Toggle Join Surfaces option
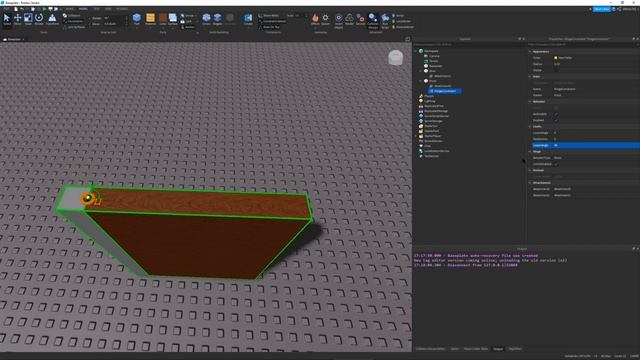The width and height of the screenshot is (640, 360). pos(74,27)
